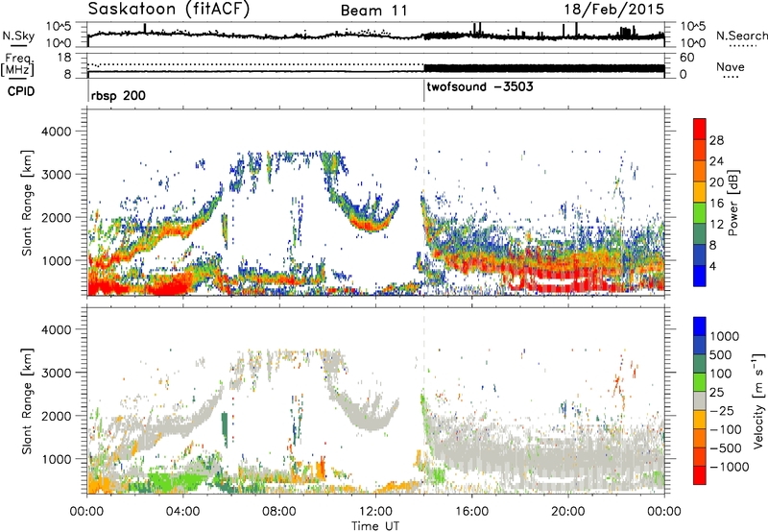Click the 'Power [dB]' color bar label
768x532 pixels.
pyautogui.click(x=732, y=203)
